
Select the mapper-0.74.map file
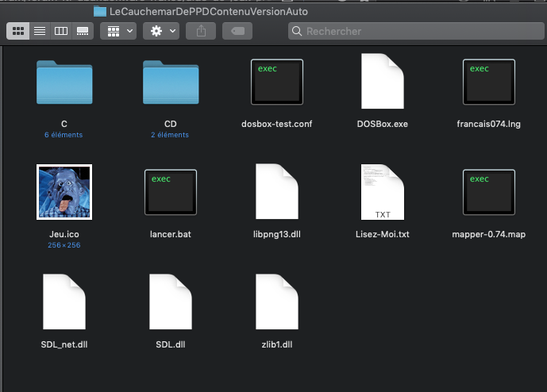(489, 192)
